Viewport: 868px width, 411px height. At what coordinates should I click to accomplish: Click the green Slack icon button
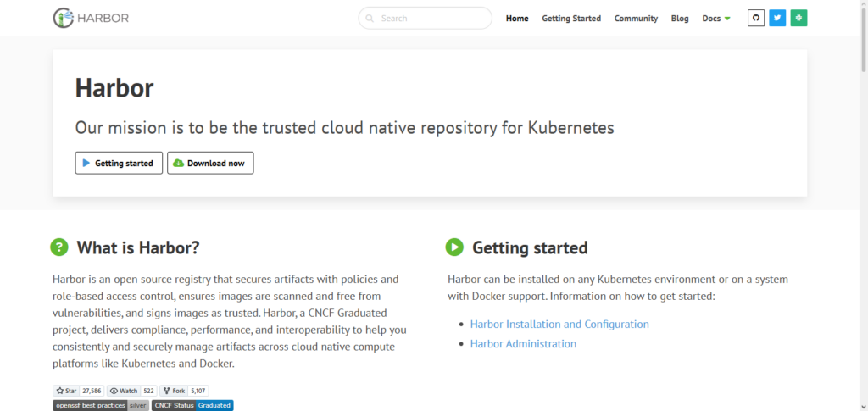click(798, 18)
